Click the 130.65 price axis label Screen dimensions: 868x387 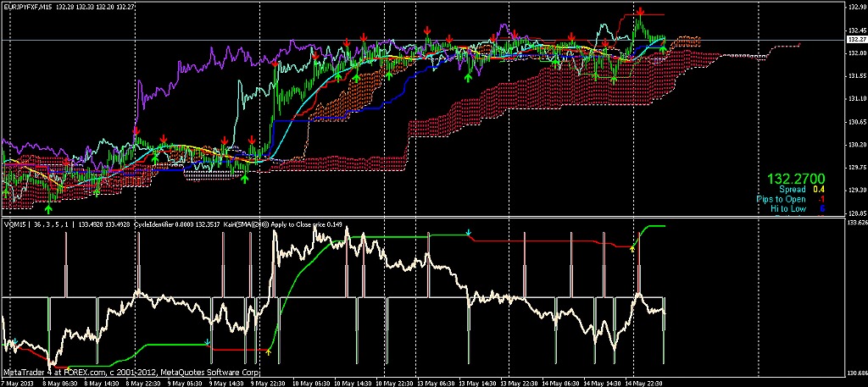click(x=856, y=122)
